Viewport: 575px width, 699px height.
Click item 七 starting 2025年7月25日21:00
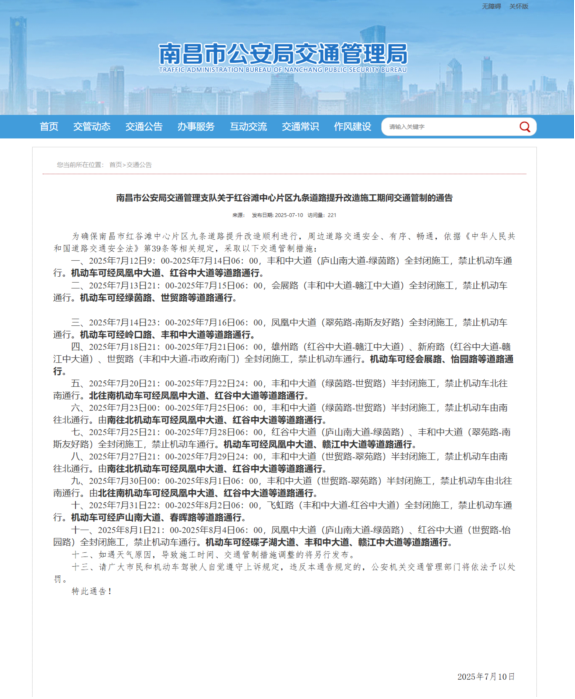pos(282,438)
